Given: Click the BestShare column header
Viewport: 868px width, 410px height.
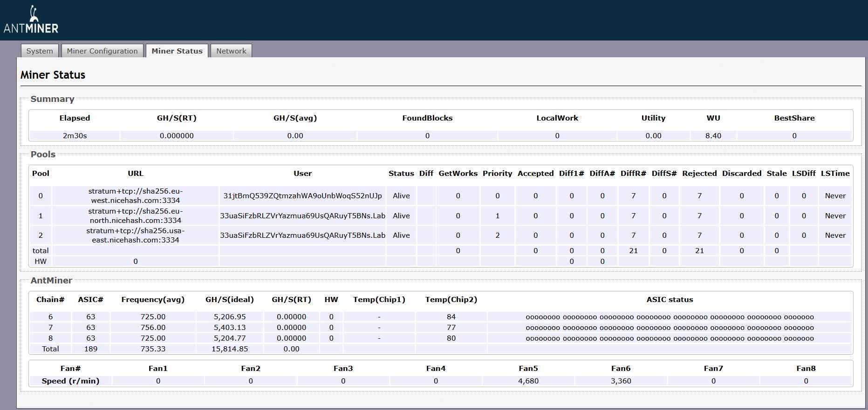Looking at the screenshot, I should pos(794,118).
